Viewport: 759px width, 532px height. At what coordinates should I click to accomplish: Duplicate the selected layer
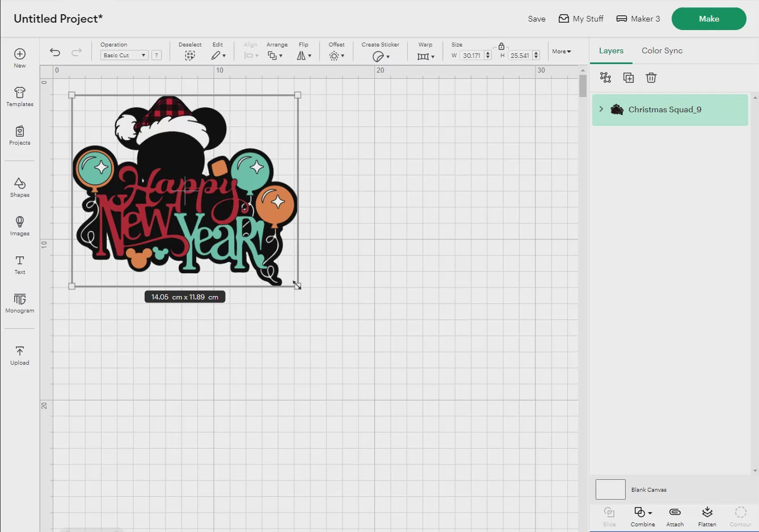(629, 78)
